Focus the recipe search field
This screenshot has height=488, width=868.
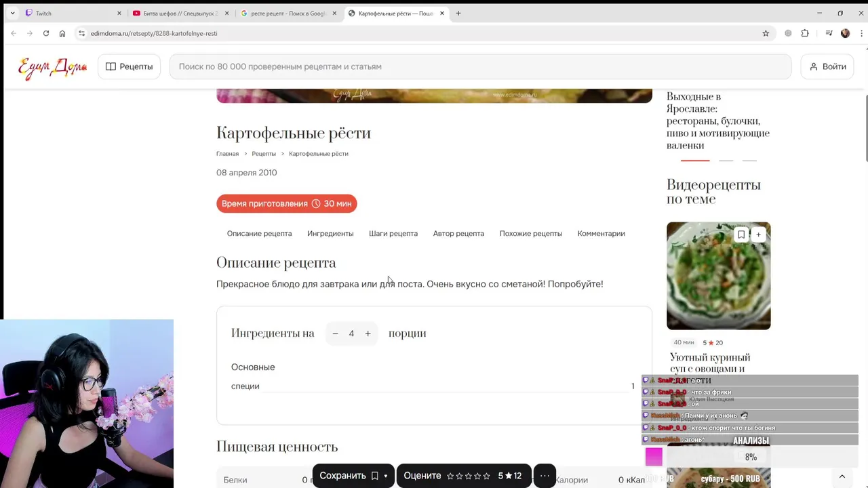(x=480, y=66)
